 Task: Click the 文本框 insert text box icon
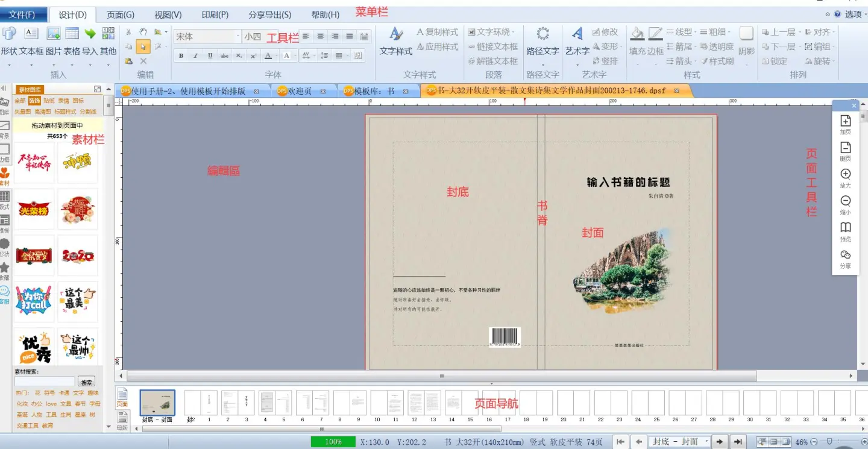(x=31, y=34)
